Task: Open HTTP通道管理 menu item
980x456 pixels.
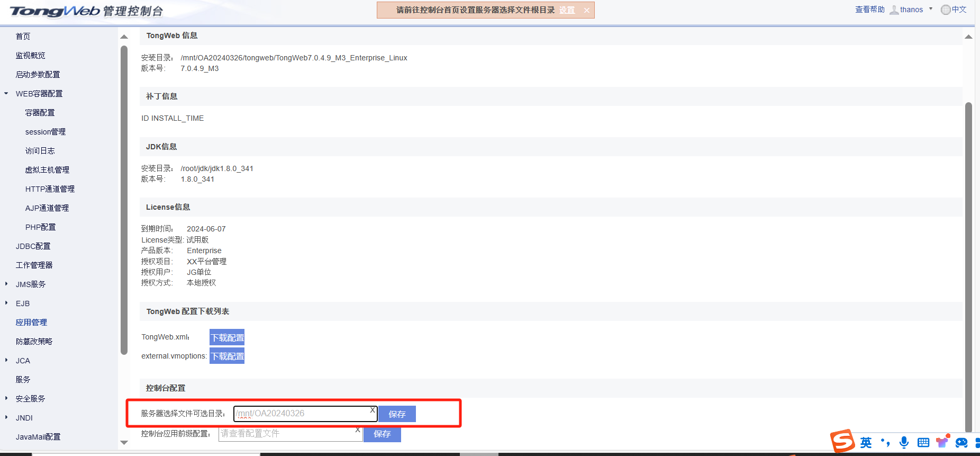Action: click(50, 189)
